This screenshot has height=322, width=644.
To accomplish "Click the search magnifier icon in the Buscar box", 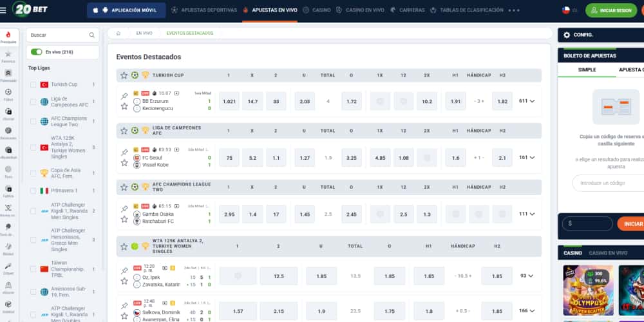I will coord(92,35).
